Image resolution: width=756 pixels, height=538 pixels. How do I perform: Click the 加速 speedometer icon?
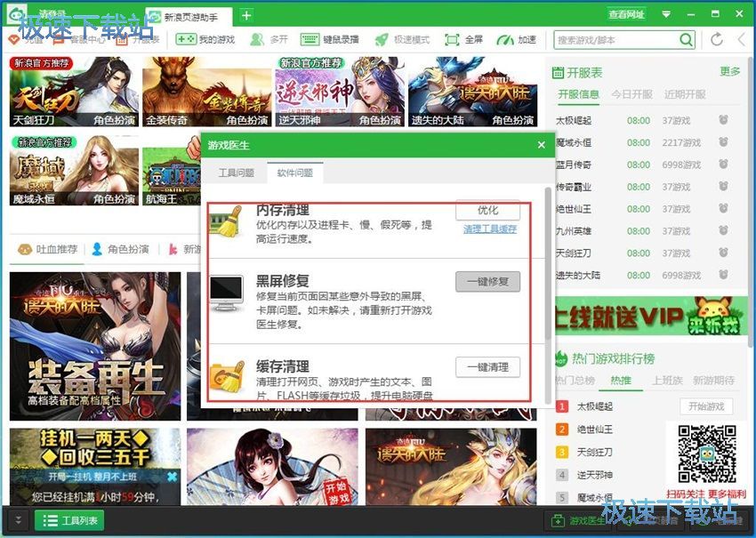tap(505, 39)
